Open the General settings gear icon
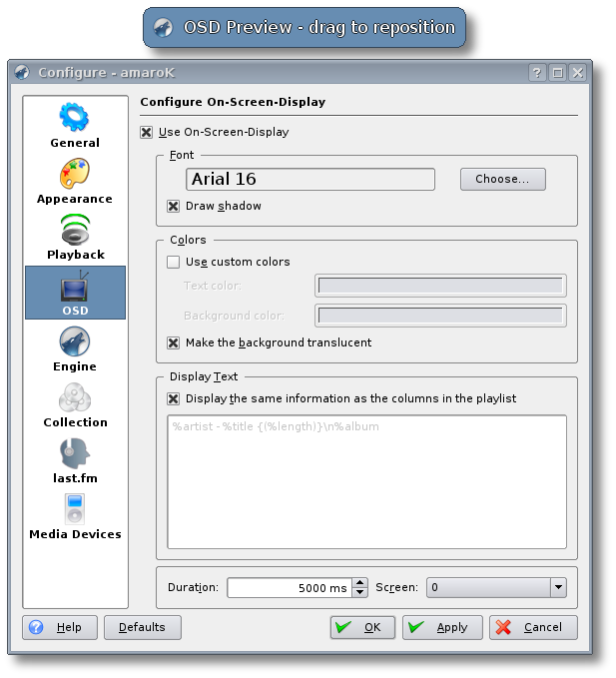Viewport: 616px width, 678px height. click(75, 118)
